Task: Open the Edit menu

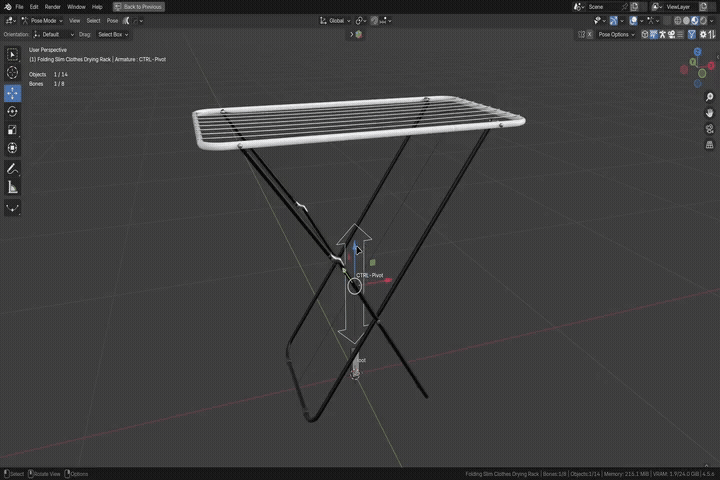Action: pos(34,7)
